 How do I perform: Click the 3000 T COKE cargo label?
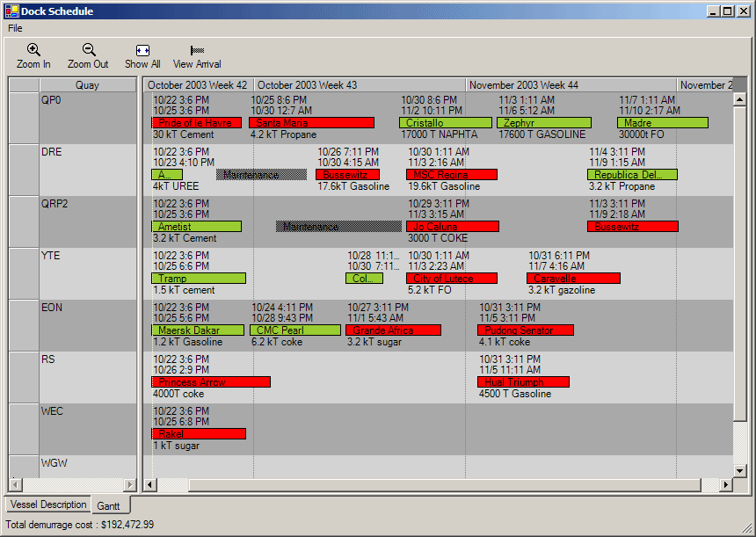(x=438, y=238)
